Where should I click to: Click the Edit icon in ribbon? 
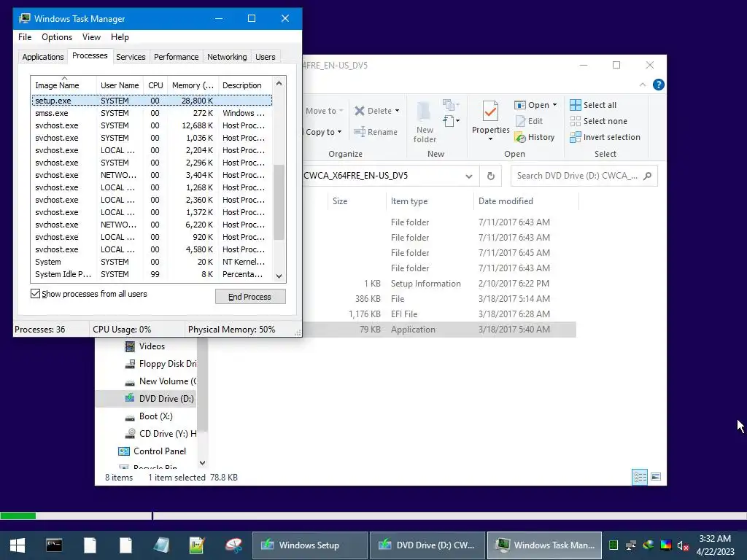[521, 121]
